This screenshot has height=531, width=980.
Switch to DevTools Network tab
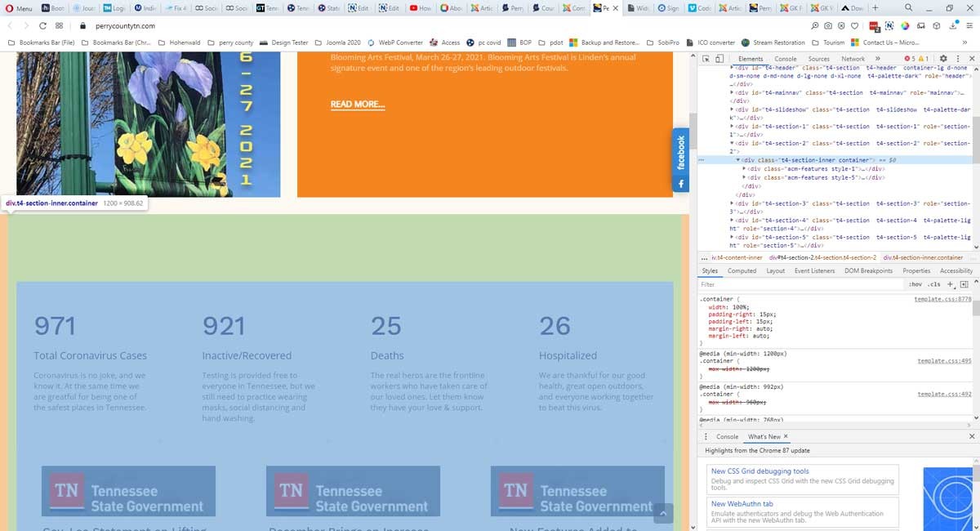(x=853, y=59)
